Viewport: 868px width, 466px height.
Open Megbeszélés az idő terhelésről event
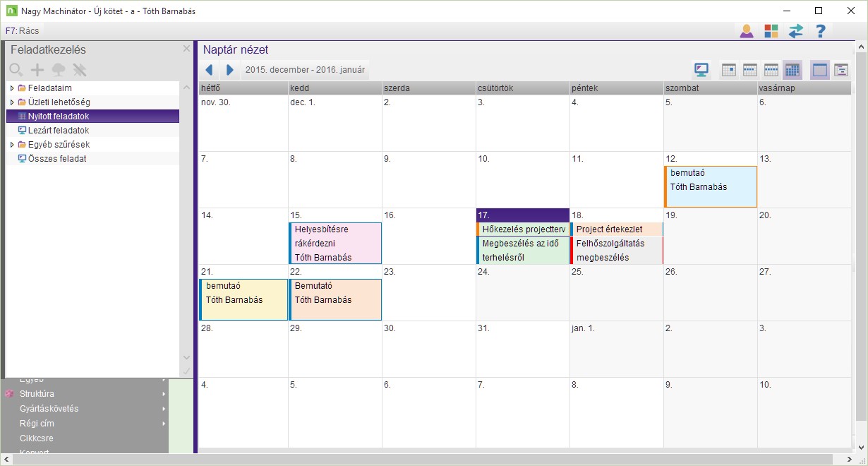point(523,250)
